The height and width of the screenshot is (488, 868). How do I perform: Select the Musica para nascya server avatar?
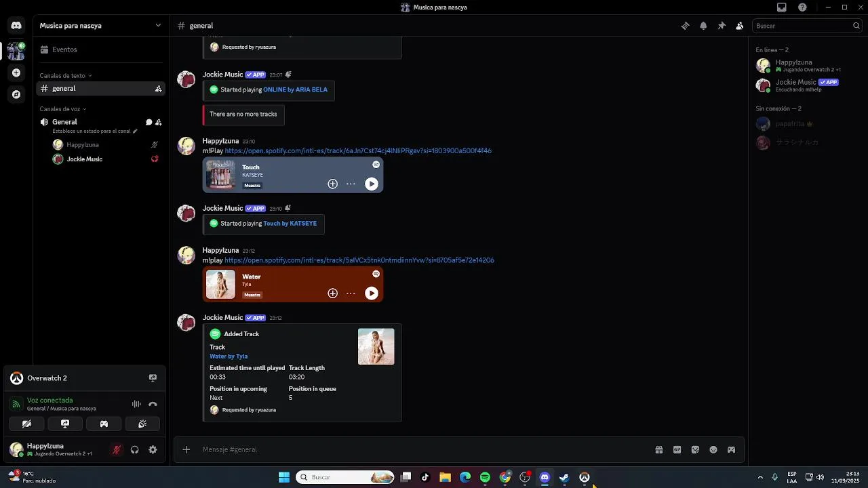(16, 50)
